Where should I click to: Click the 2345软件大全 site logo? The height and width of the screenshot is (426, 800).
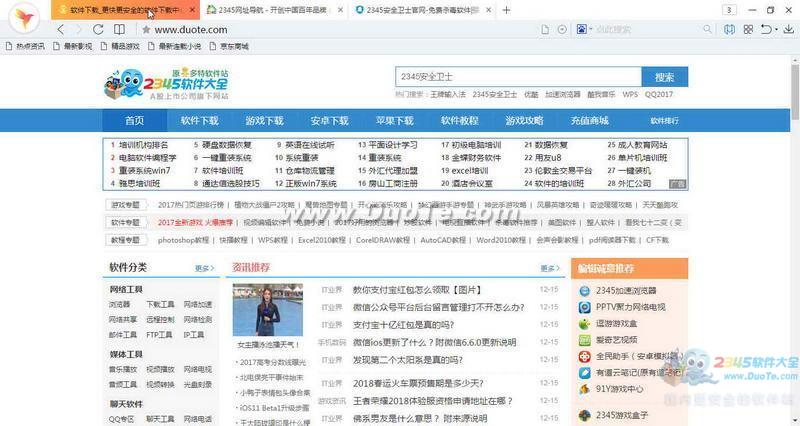(x=166, y=84)
